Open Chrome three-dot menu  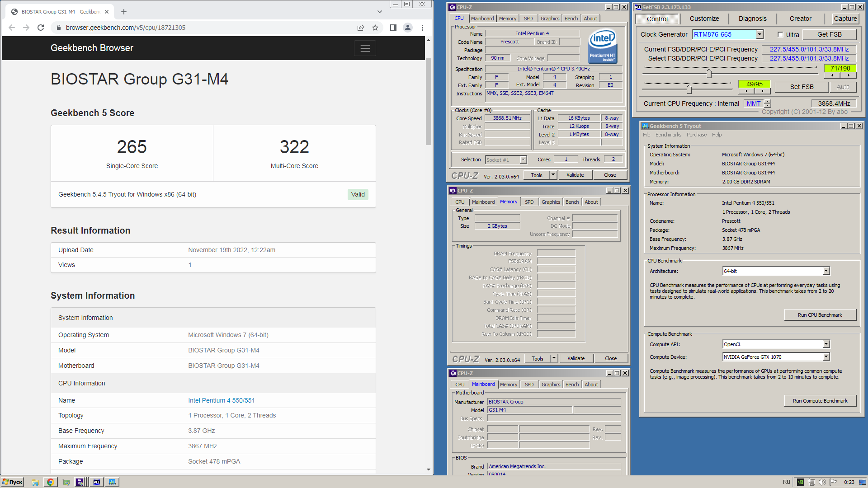pyautogui.click(x=422, y=28)
